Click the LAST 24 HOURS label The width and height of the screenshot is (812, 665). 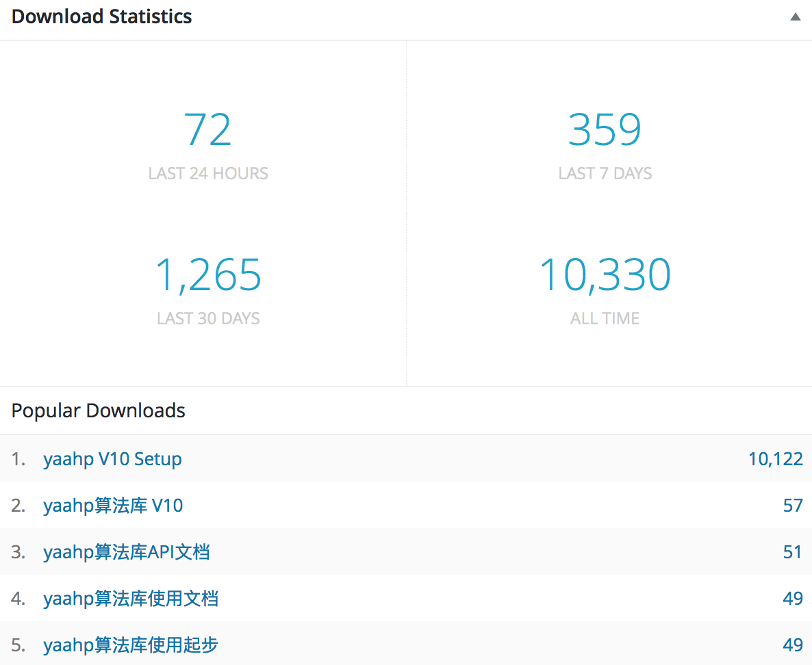[208, 173]
